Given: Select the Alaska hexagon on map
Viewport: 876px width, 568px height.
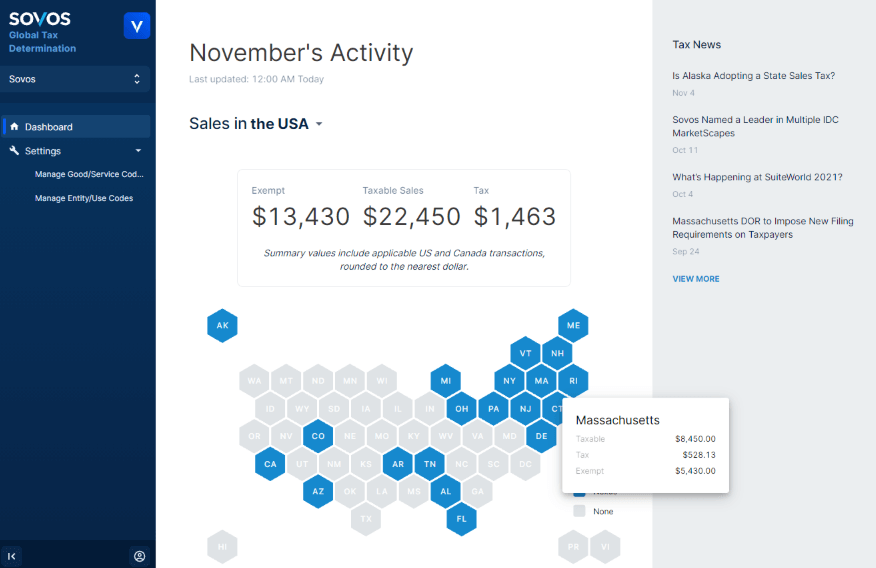Looking at the screenshot, I should click(x=222, y=326).
